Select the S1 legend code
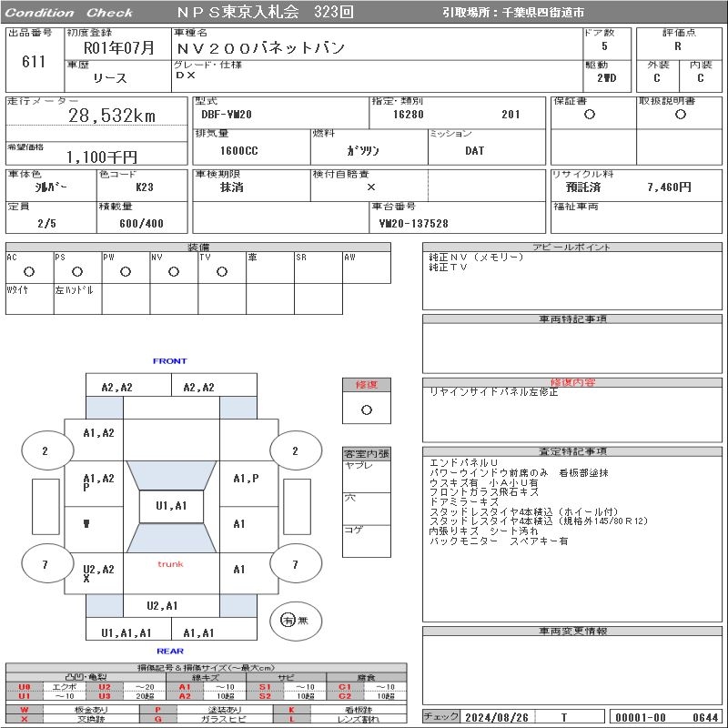 (x=265, y=687)
